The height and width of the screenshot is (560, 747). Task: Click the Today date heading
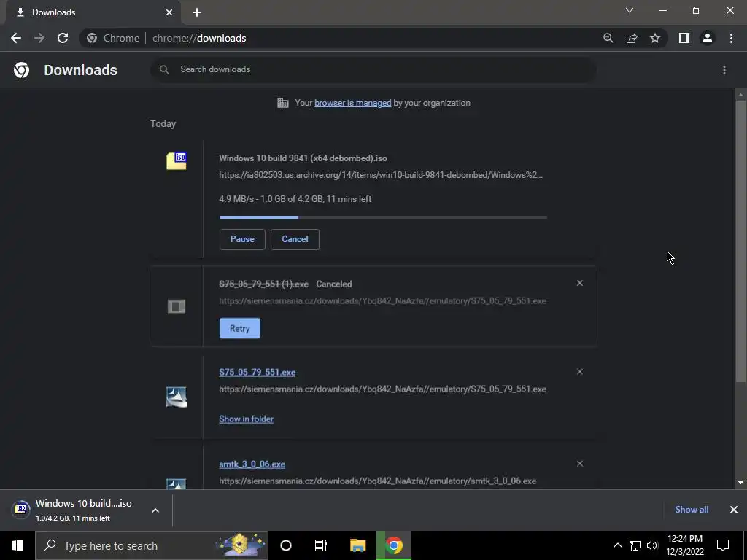pyautogui.click(x=163, y=124)
